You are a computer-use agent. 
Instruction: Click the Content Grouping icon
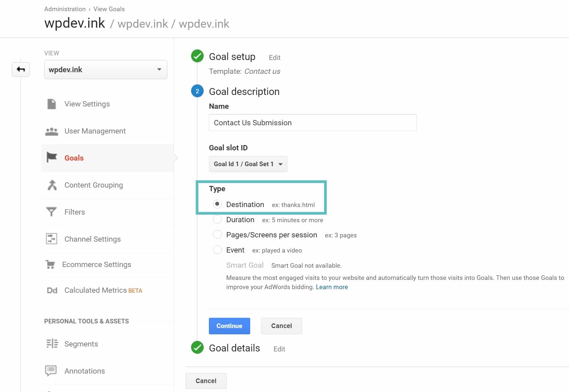52,185
